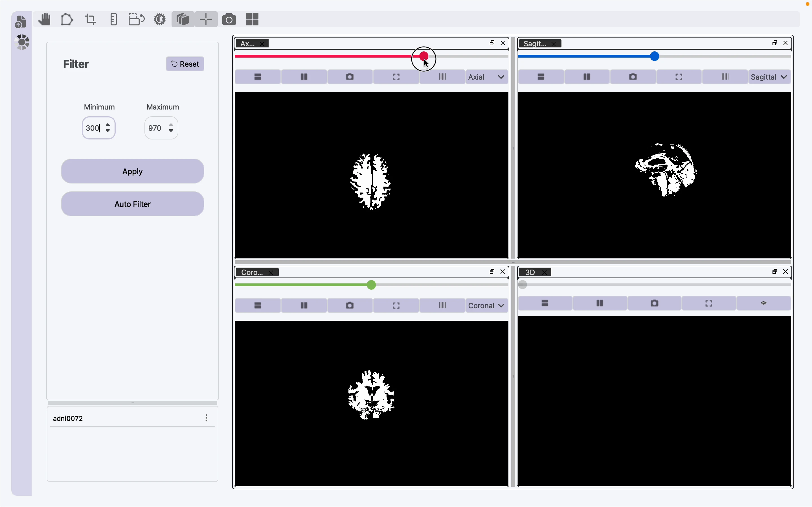812x507 pixels.
Task: Open the brightness contrast tool
Action: click(x=160, y=19)
